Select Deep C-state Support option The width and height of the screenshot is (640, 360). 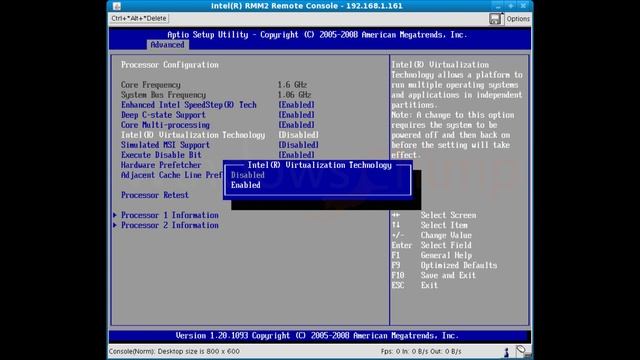coord(163,115)
